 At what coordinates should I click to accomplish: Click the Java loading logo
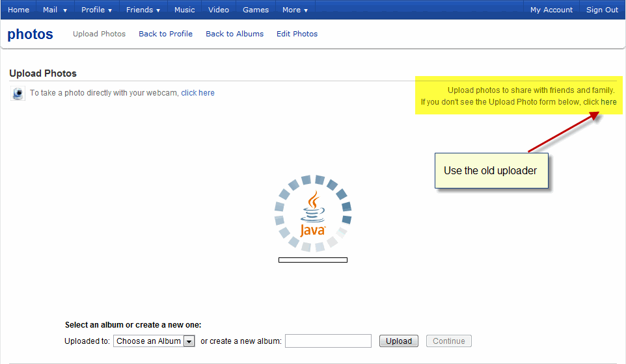coord(312,213)
